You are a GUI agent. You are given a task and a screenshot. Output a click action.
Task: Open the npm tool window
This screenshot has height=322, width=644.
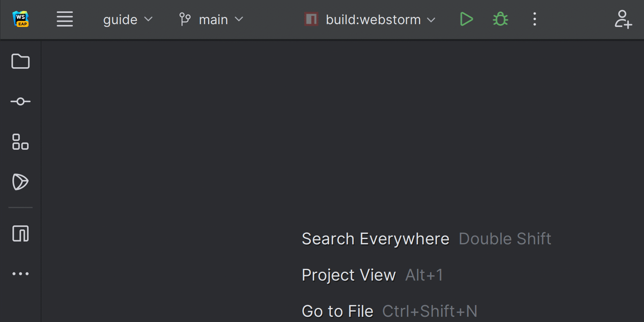tap(21, 233)
